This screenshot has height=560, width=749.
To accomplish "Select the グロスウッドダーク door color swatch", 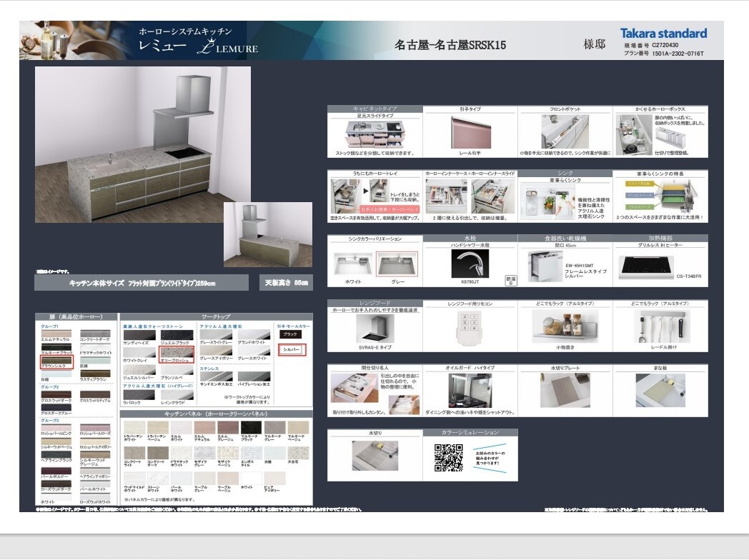I will [56, 394].
